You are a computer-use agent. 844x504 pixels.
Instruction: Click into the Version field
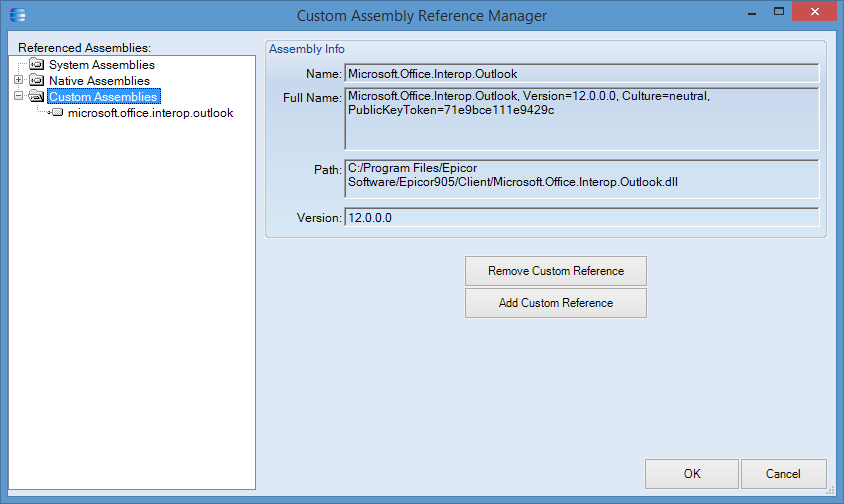(x=582, y=218)
